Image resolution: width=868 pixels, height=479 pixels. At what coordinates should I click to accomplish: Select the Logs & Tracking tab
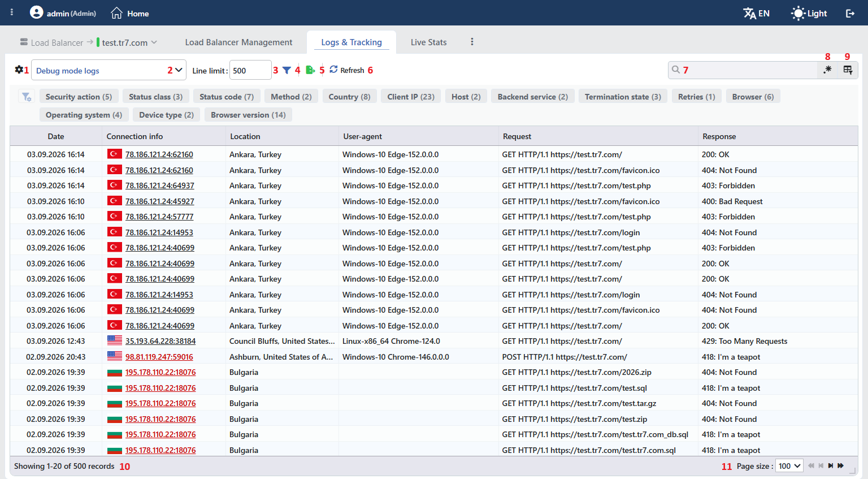pyautogui.click(x=351, y=42)
